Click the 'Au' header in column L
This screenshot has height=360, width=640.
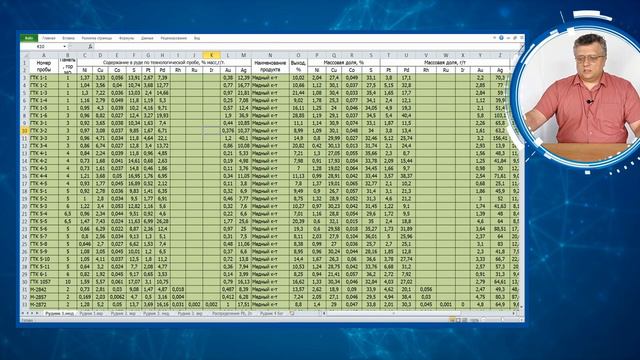coord(228,70)
